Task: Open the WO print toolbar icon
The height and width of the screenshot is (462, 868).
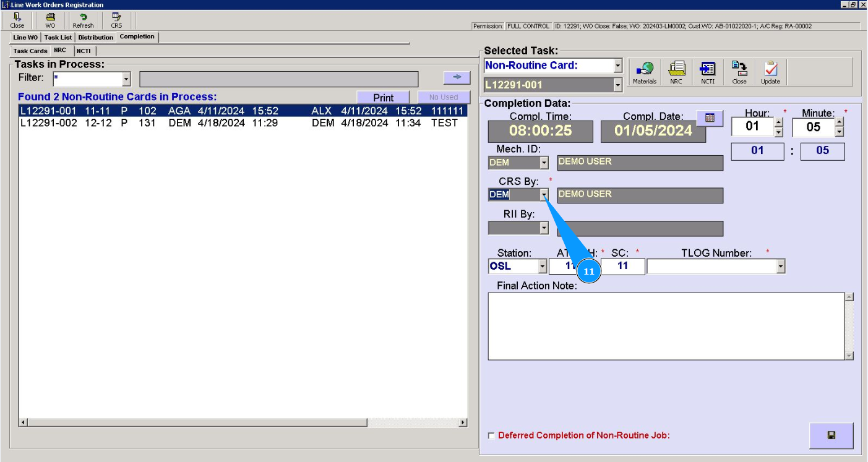Action: click(x=50, y=20)
